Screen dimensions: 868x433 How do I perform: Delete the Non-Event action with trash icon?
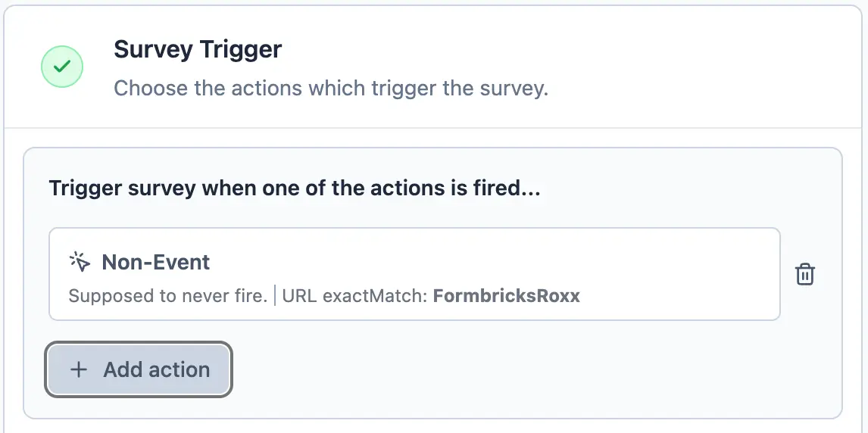point(804,274)
